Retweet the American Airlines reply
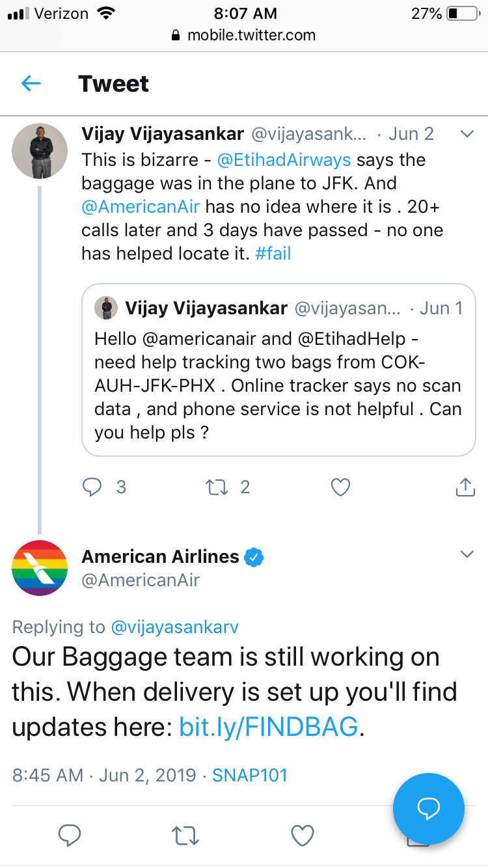 point(186,835)
